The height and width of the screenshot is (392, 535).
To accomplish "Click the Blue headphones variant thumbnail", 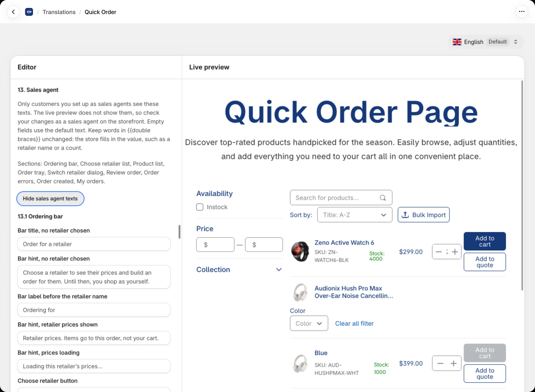I will coord(300,363).
